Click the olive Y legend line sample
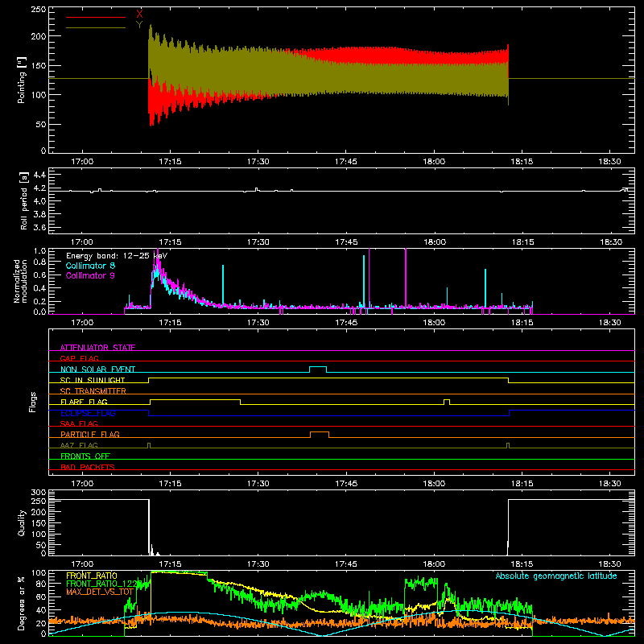This screenshot has height=644, width=644. pyautogui.click(x=96, y=27)
